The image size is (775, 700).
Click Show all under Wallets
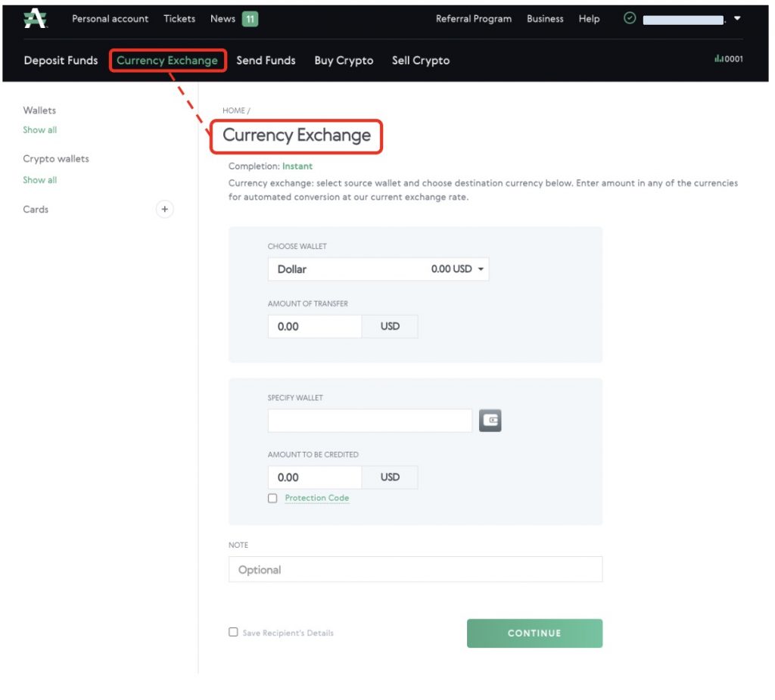click(x=39, y=129)
